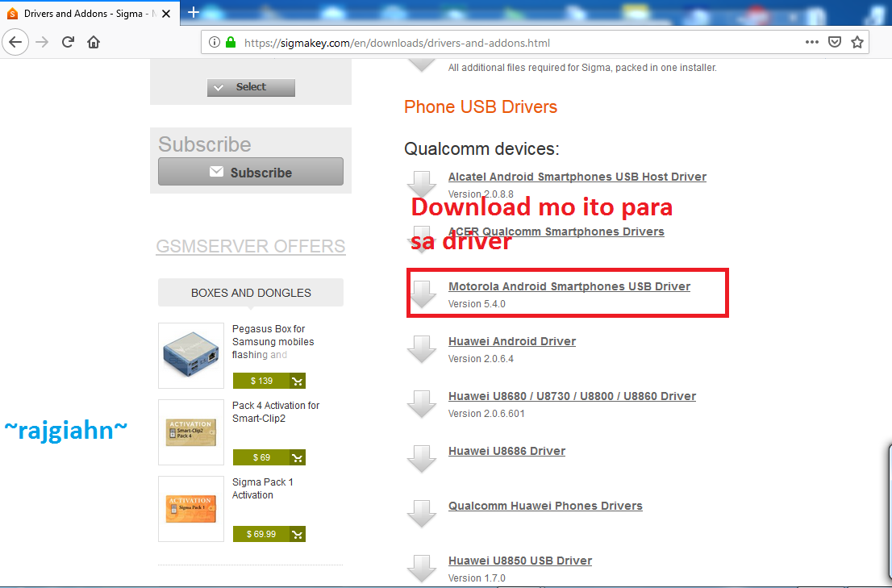The width and height of the screenshot is (892, 588).
Task: Click the Subscribe button
Action: click(x=251, y=172)
